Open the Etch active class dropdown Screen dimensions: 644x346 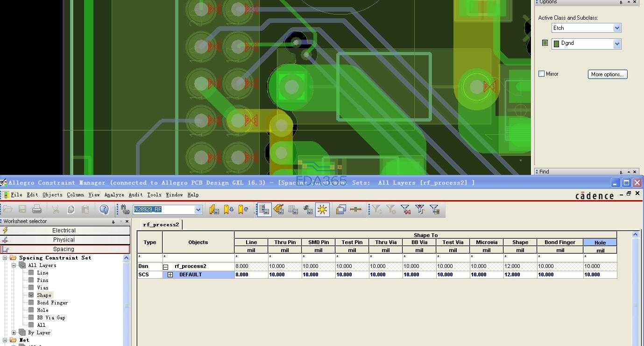click(617, 28)
